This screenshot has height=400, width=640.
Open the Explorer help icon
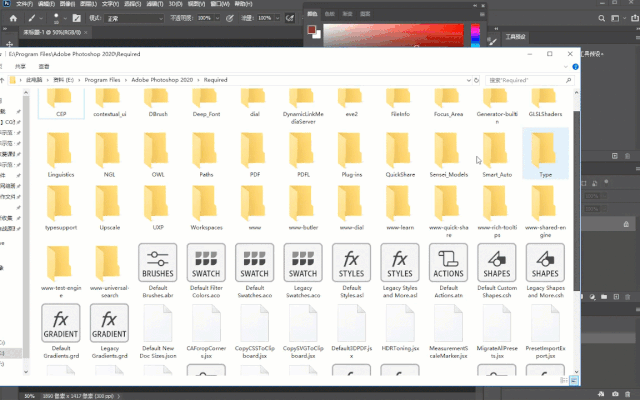575,67
